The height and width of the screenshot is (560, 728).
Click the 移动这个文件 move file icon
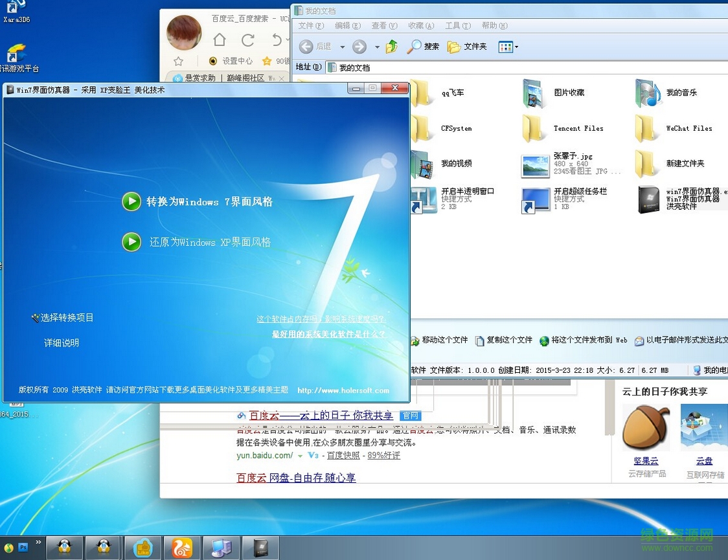416,340
